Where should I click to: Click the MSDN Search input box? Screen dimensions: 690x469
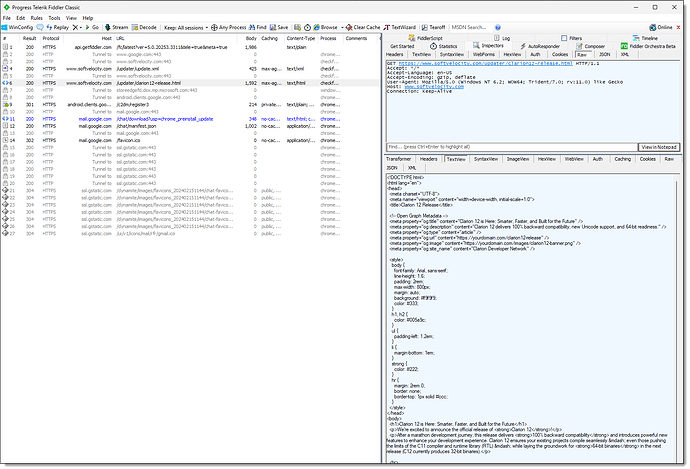[x=472, y=28]
